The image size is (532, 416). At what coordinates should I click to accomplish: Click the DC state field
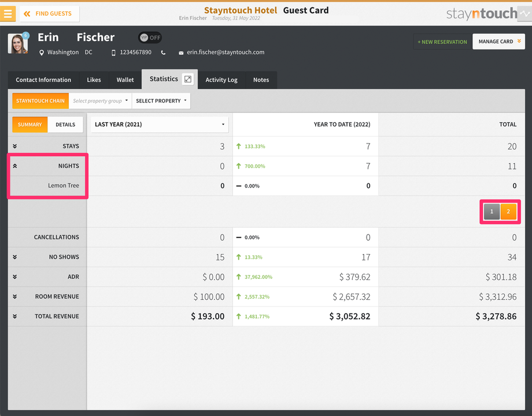(88, 52)
